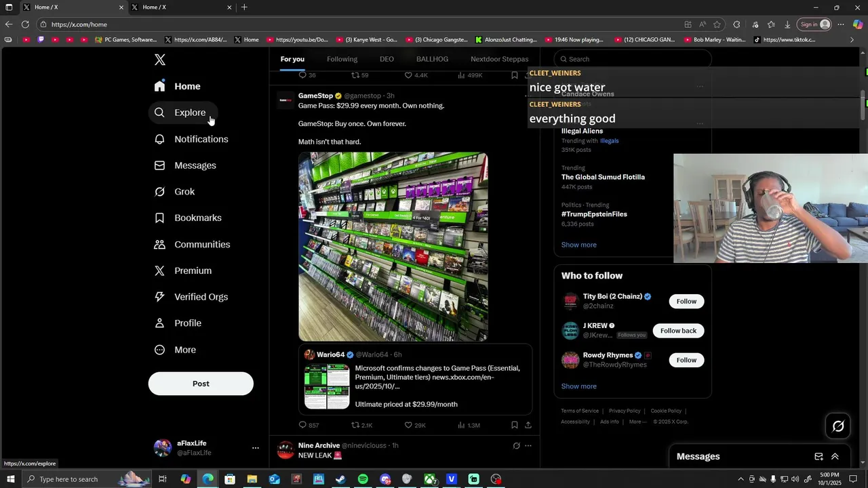Compose a new message in the Messages drawer
Viewport: 868px width, 488px height.
point(818,457)
